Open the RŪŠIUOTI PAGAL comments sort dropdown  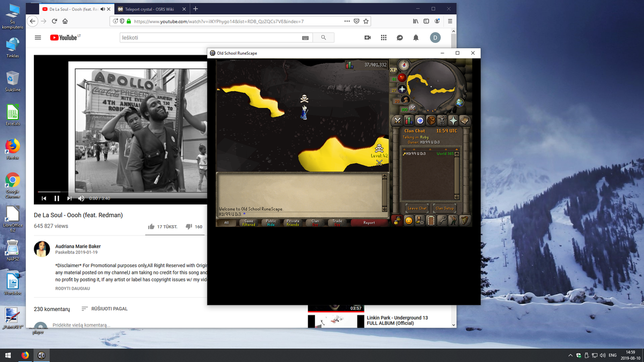[x=105, y=309]
